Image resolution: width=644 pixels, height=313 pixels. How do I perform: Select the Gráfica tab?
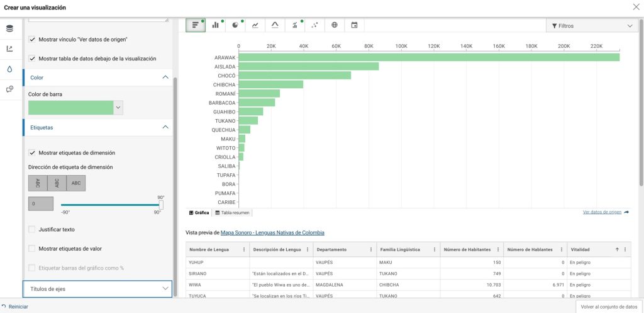(199, 213)
